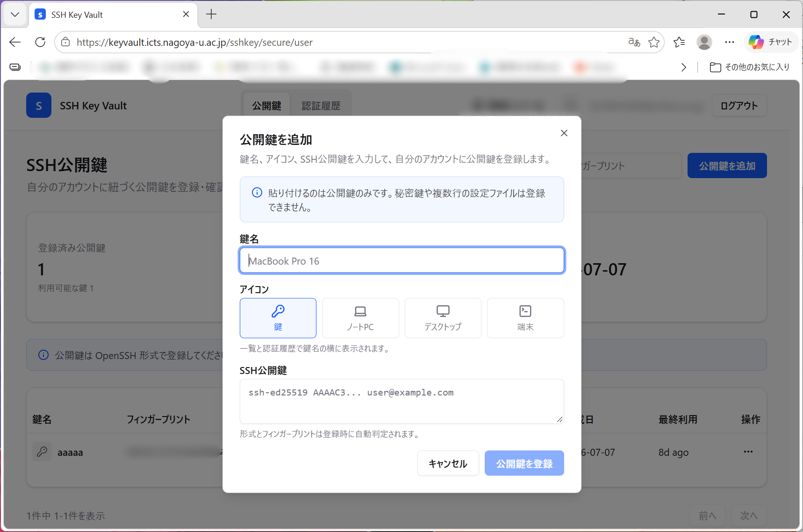Open the browser profile avatar

(x=704, y=42)
